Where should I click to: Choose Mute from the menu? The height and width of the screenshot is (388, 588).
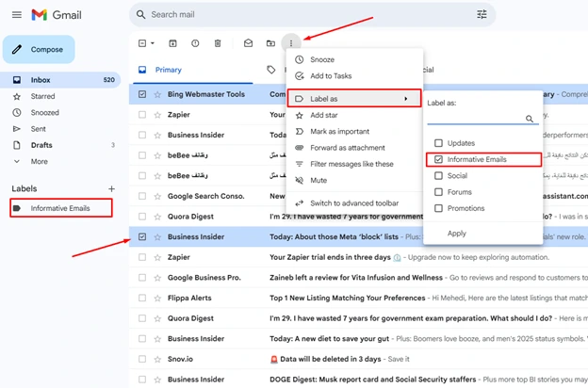coord(354,181)
